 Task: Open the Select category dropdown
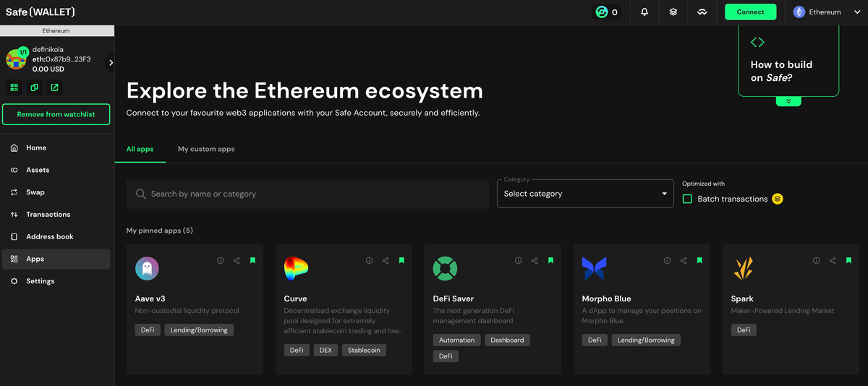[x=584, y=194]
